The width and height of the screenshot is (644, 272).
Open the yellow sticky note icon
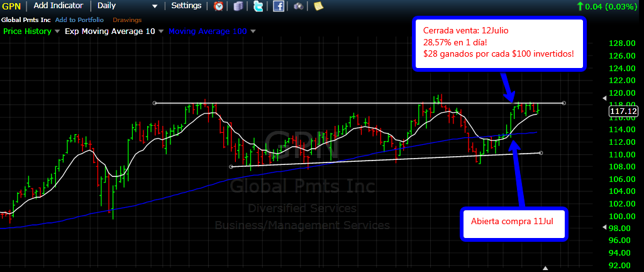pyautogui.click(x=318, y=6)
